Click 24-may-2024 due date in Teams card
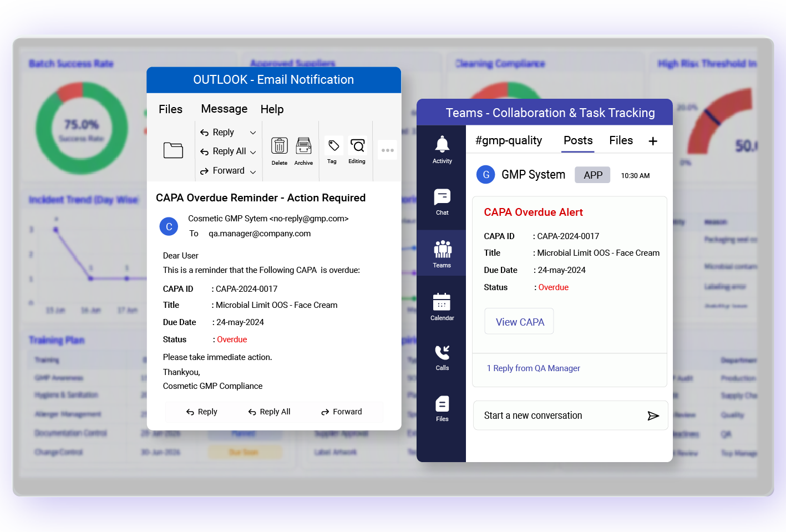The height and width of the screenshot is (532, 786). click(x=562, y=270)
